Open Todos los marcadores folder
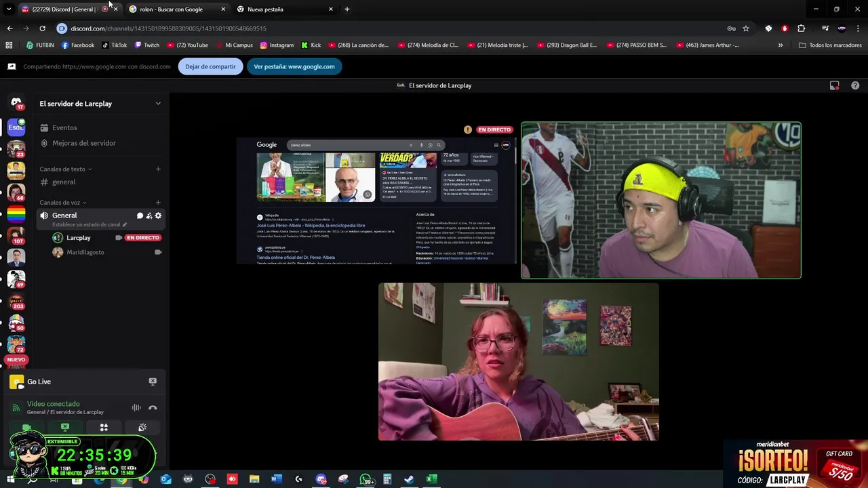The width and height of the screenshot is (868, 488). click(830, 45)
